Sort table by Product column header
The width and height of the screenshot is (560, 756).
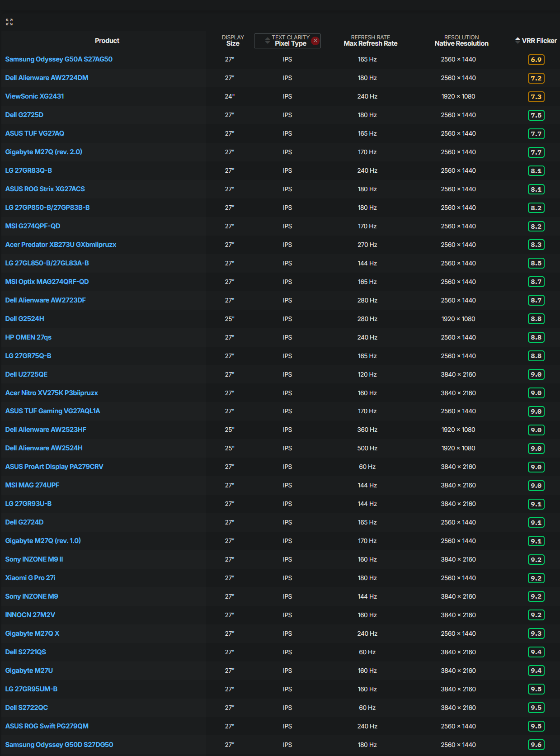click(x=107, y=41)
